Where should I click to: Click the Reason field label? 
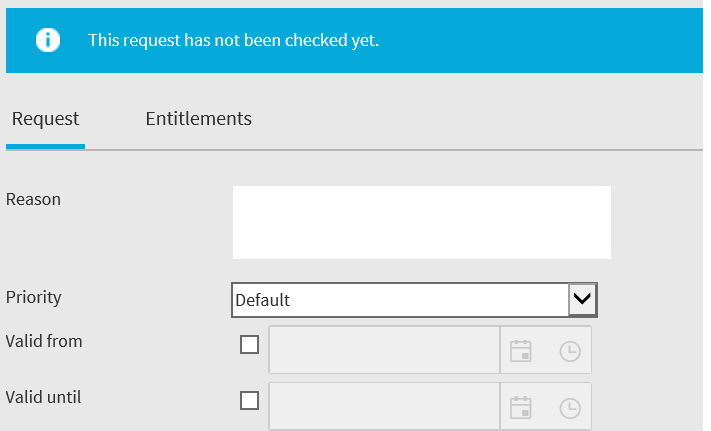[33, 199]
